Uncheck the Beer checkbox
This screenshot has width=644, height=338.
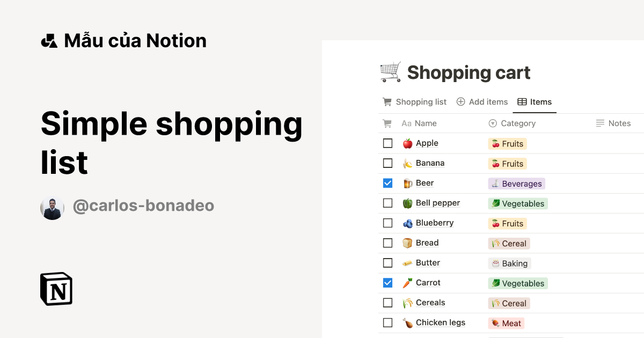[387, 183]
